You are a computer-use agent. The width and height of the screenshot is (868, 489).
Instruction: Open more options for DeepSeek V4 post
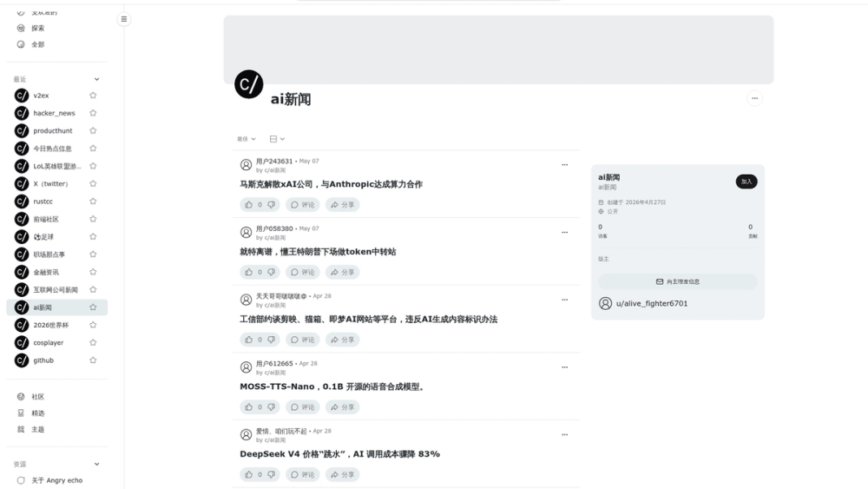point(565,435)
